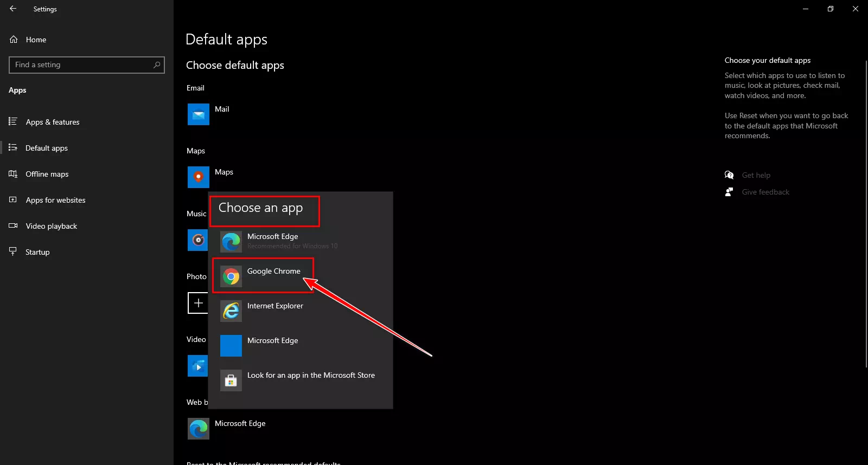Click the Startup icon in sidebar
868x465 pixels.
pyautogui.click(x=13, y=251)
